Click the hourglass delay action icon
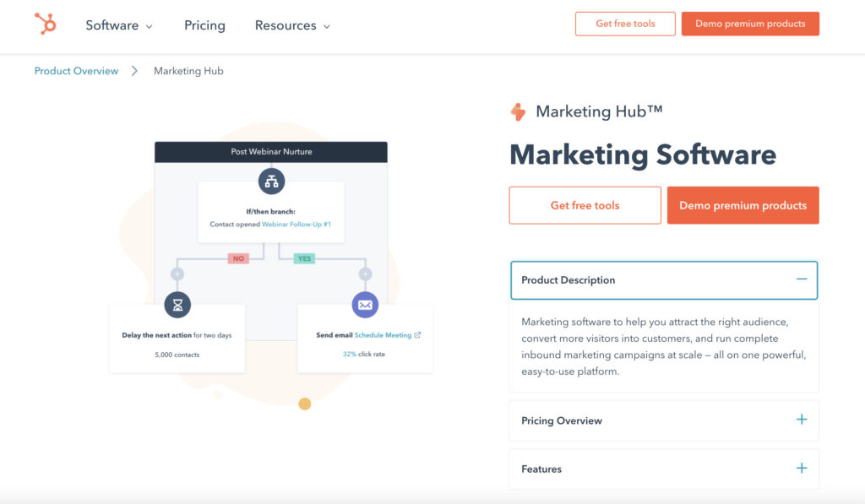The height and width of the screenshot is (504, 865). pos(177,305)
